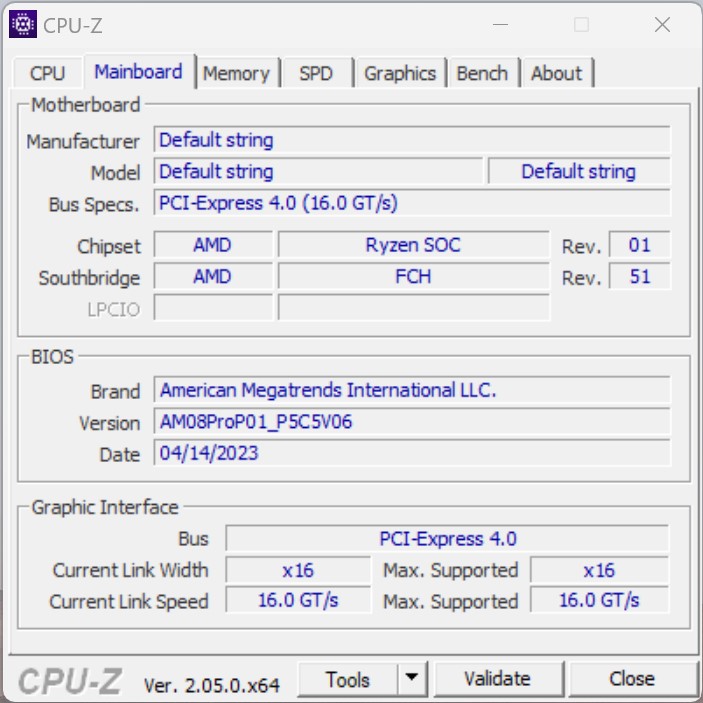Open the Bench tab

[482, 73]
